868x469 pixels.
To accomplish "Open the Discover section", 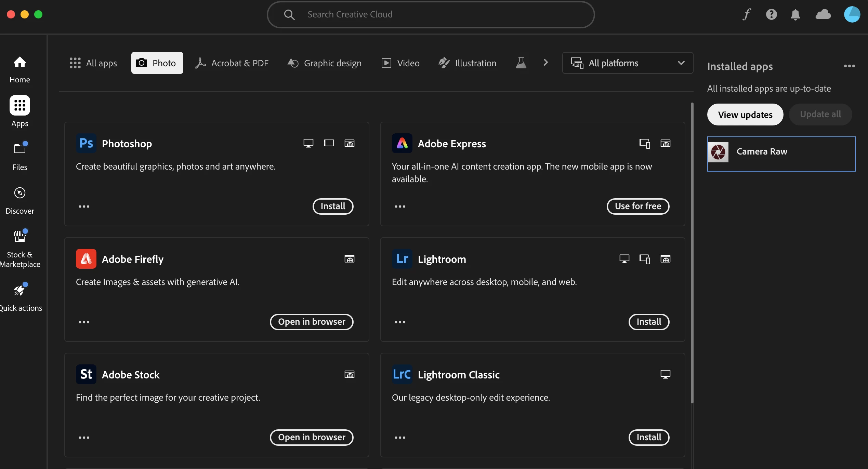I will [x=20, y=201].
